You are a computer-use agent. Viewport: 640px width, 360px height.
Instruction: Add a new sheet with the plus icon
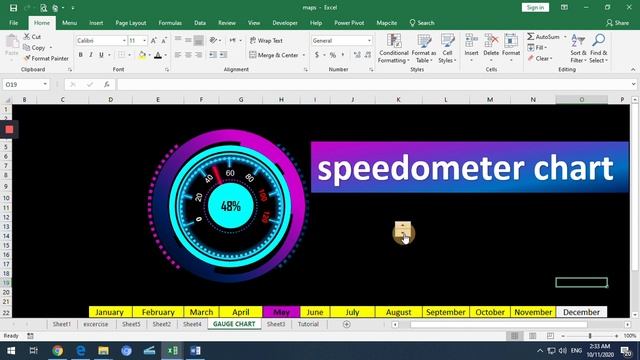[347, 324]
